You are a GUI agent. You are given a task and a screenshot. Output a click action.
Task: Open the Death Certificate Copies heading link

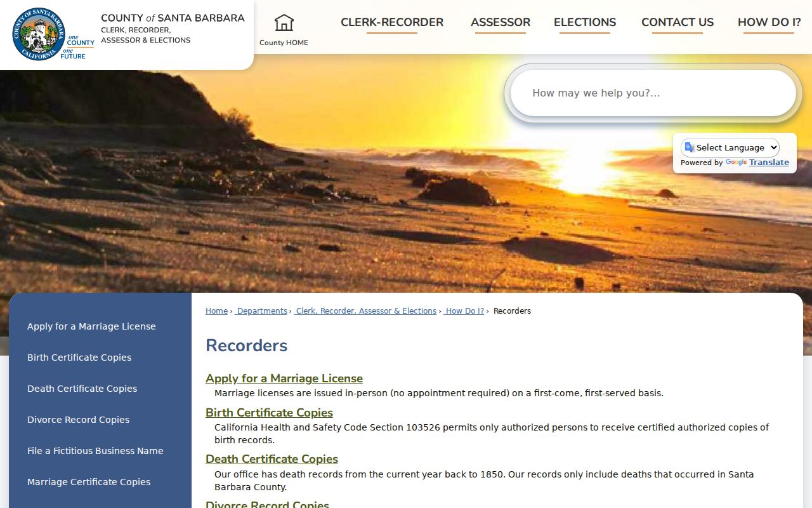[272, 459]
